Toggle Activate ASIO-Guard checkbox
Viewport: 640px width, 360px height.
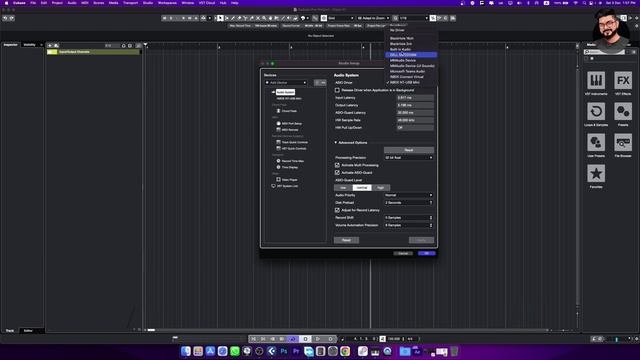click(x=337, y=173)
